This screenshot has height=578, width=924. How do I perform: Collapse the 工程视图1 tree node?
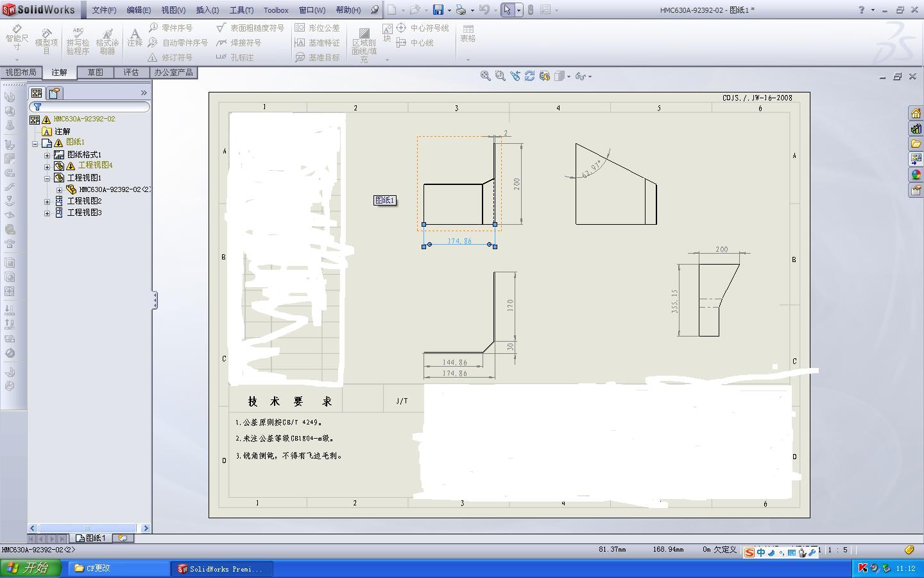tap(47, 178)
